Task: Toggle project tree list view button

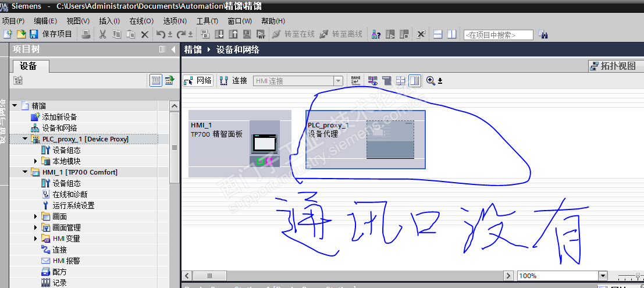Action: (x=156, y=80)
